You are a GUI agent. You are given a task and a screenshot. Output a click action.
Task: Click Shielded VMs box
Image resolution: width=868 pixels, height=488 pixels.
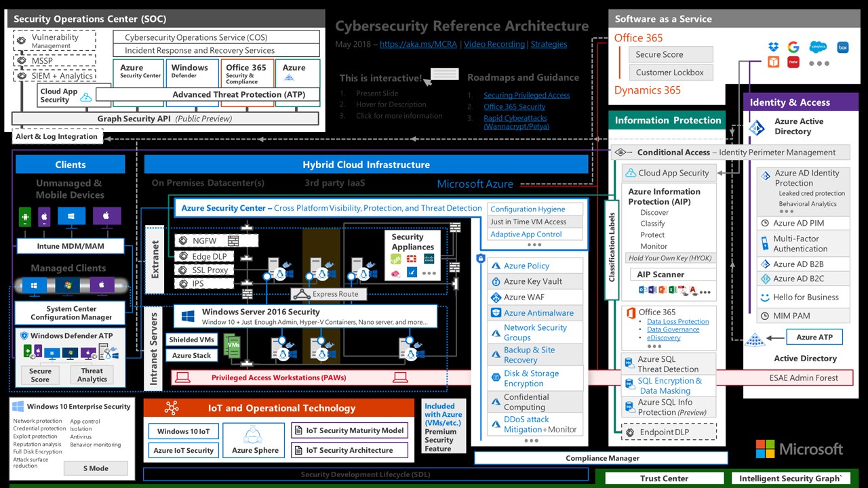pyautogui.click(x=192, y=340)
